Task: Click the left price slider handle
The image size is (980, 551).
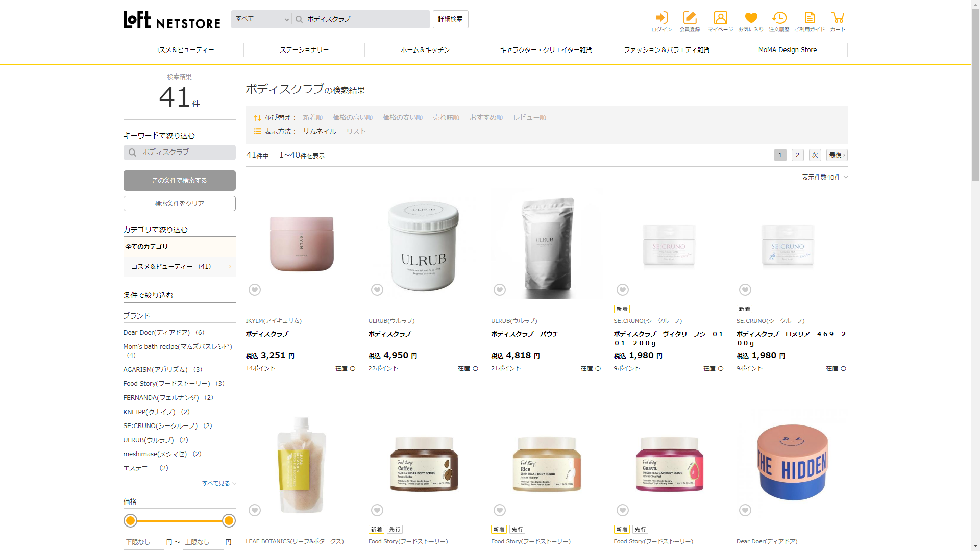Action: click(131, 520)
